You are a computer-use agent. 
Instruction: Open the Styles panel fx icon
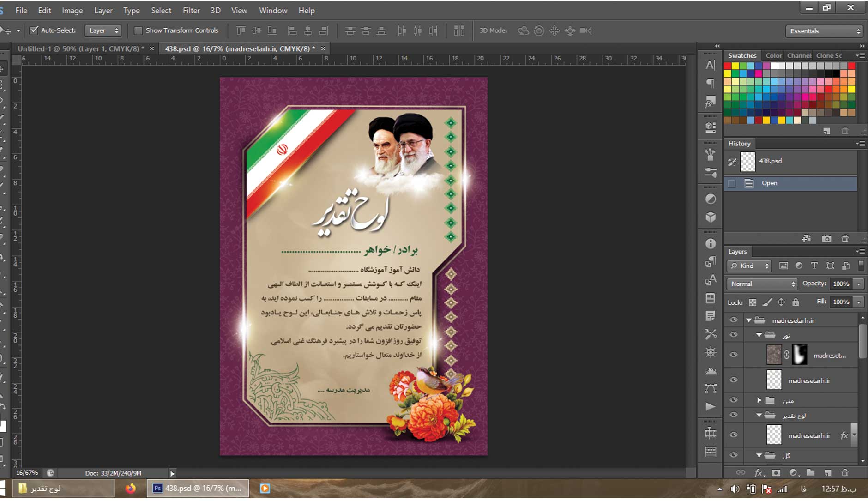click(x=711, y=102)
